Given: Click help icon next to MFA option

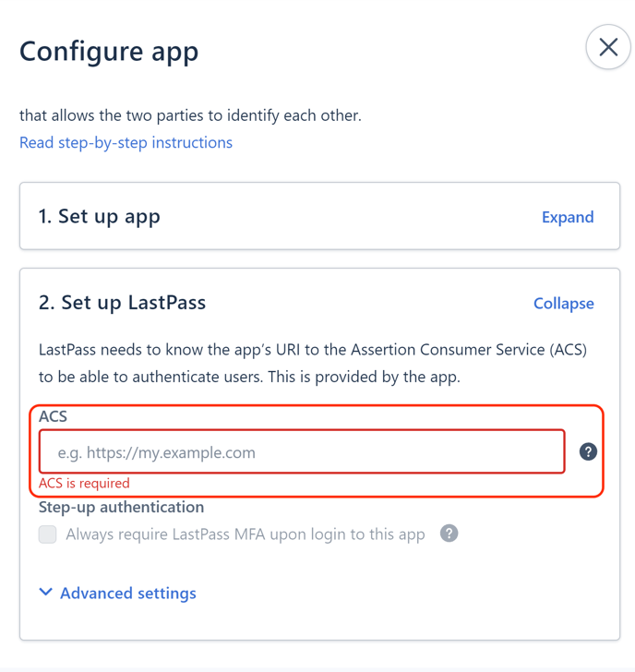Looking at the screenshot, I should (449, 534).
